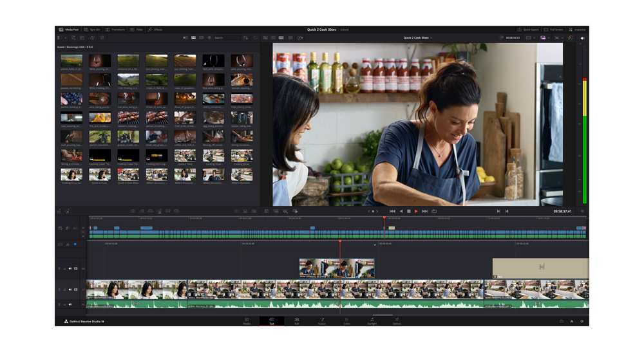The image size is (644, 352).
Task: Open the Transitions browser
Action: click(116, 30)
